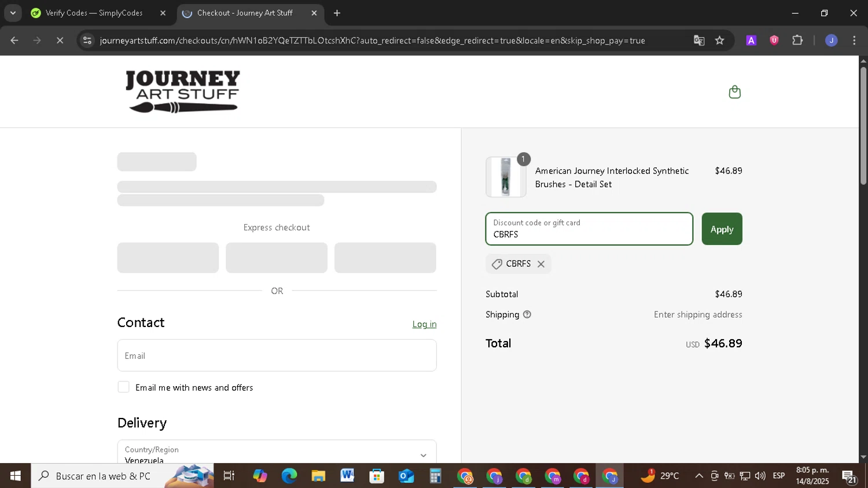This screenshot has width=868, height=488.
Task: Open Task View on the taskbar
Action: pyautogui.click(x=229, y=476)
